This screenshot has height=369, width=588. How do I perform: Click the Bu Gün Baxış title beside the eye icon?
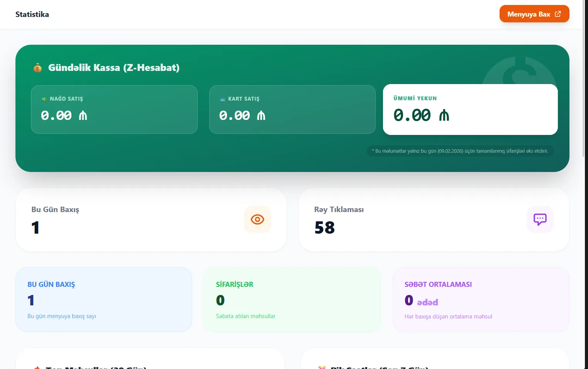pyautogui.click(x=55, y=209)
